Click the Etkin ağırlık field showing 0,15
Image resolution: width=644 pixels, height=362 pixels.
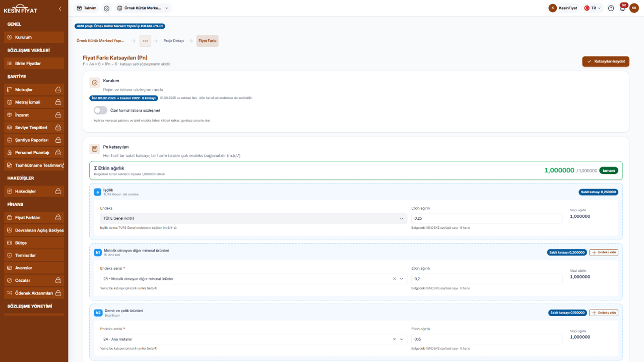(487, 339)
